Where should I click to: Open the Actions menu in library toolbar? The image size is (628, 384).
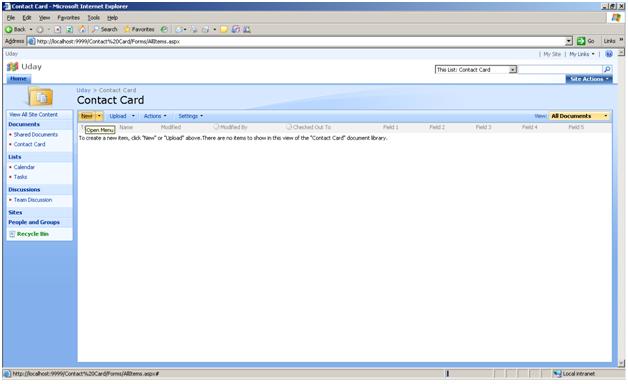[x=155, y=116]
